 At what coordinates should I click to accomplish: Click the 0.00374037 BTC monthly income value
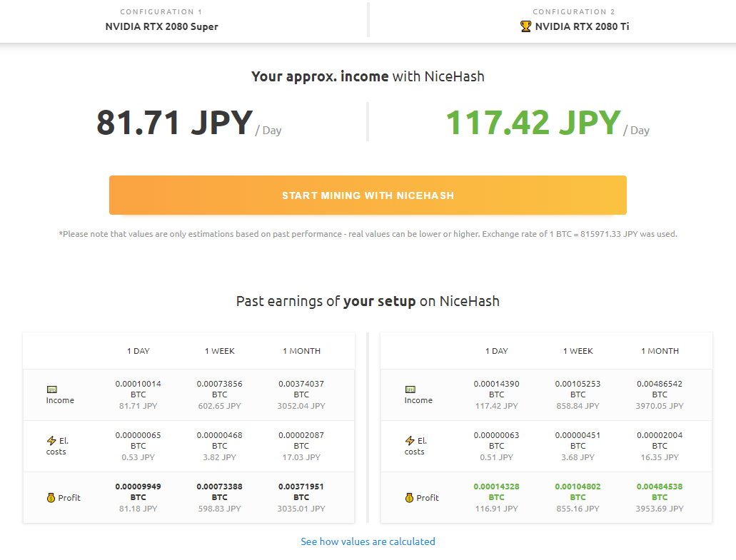coord(301,389)
